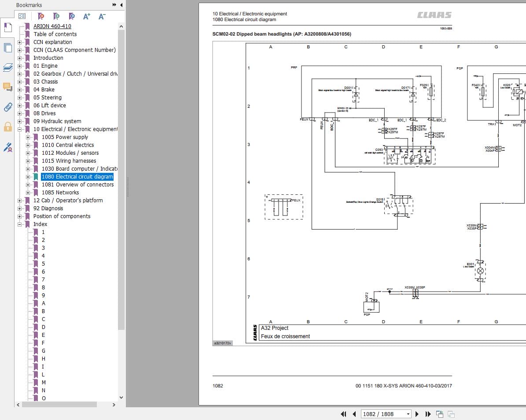
Task: Open Index entry A
Action: [43, 303]
